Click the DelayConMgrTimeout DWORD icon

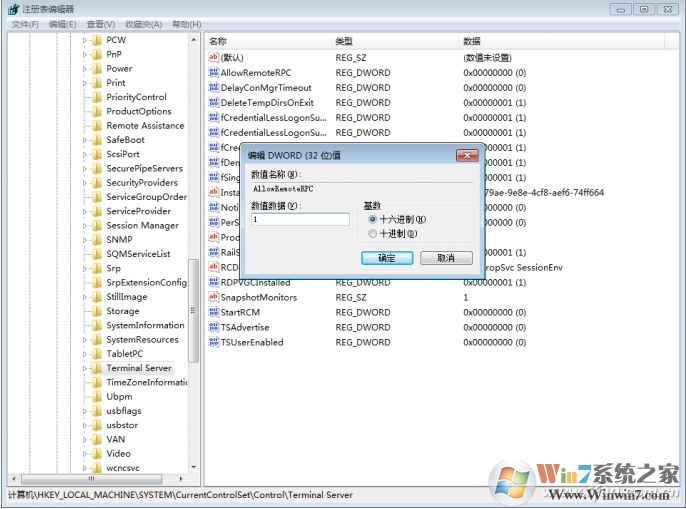pyautogui.click(x=214, y=88)
